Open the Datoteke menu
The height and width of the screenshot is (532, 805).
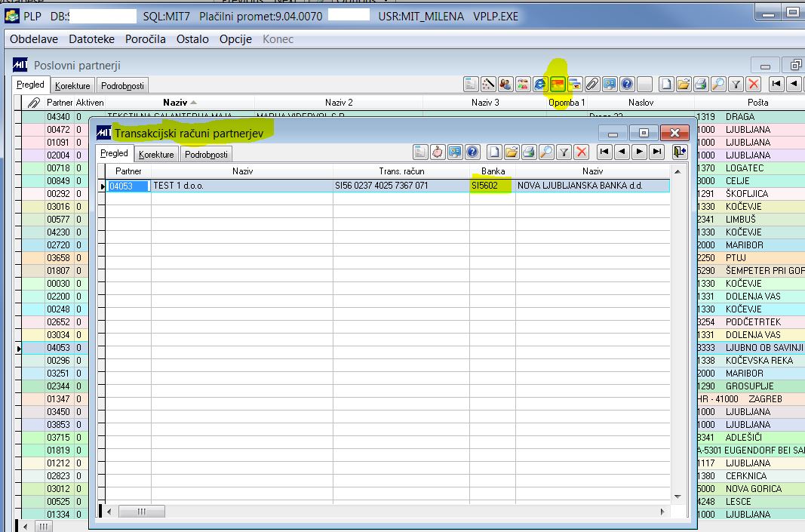[91, 39]
